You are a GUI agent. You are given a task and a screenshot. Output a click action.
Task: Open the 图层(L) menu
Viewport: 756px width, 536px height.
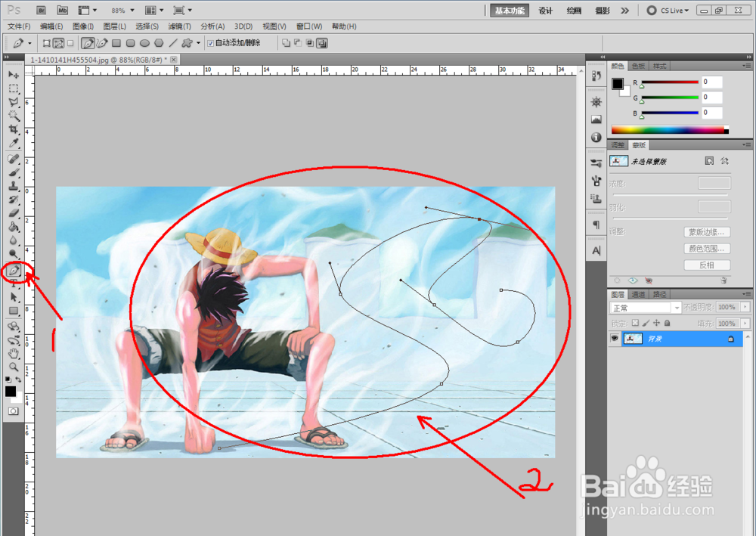(115, 26)
